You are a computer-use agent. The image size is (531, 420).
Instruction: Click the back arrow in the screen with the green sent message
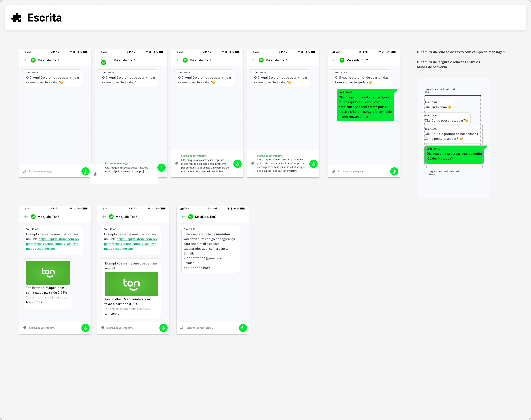coord(335,60)
